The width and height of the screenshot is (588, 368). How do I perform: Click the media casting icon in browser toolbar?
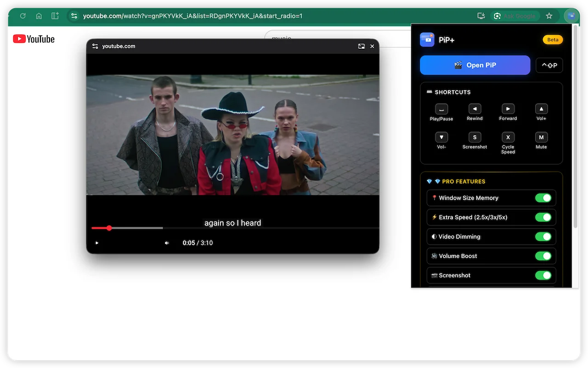pyautogui.click(x=481, y=16)
